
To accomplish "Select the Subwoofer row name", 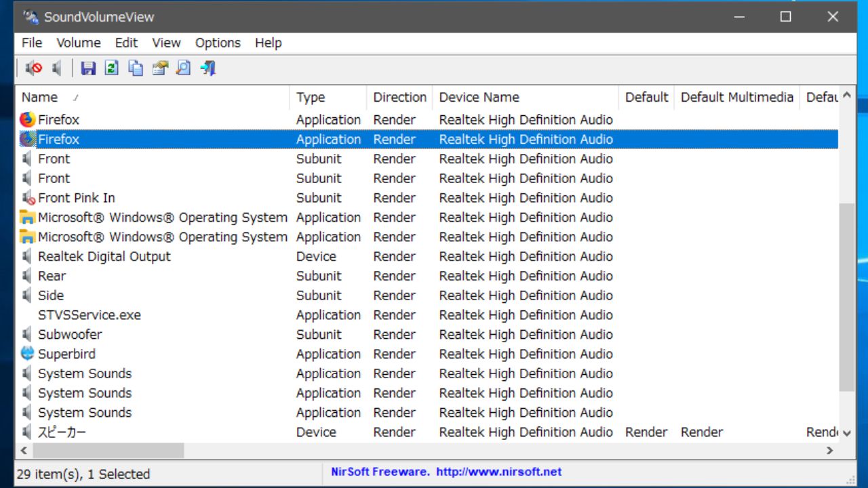I will (x=70, y=334).
